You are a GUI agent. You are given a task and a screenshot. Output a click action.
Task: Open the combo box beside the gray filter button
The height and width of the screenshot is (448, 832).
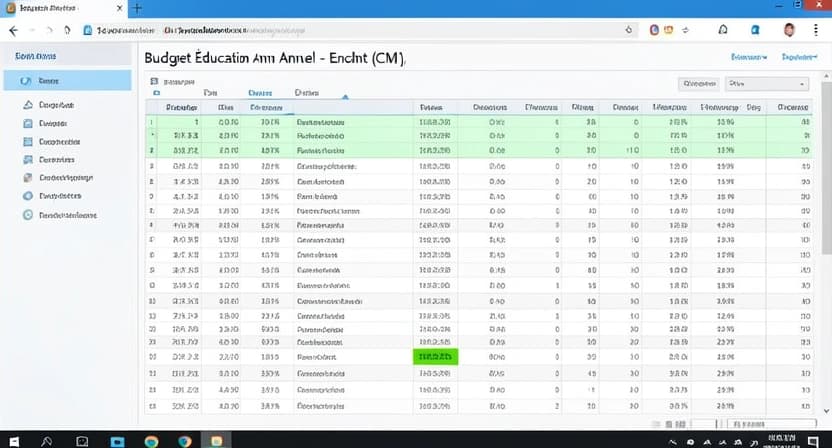click(767, 83)
